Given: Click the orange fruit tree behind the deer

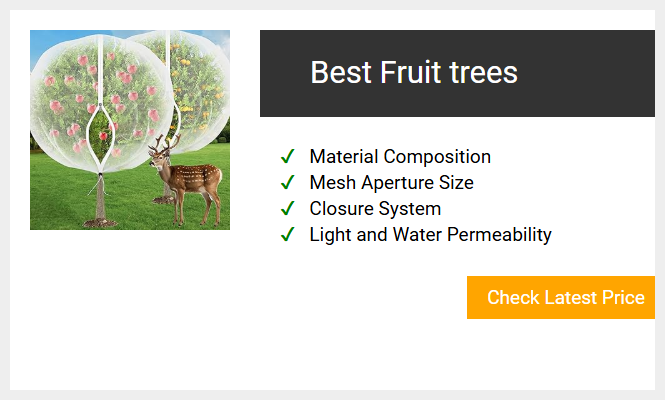Looking at the screenshot, I should coord(197,85).
